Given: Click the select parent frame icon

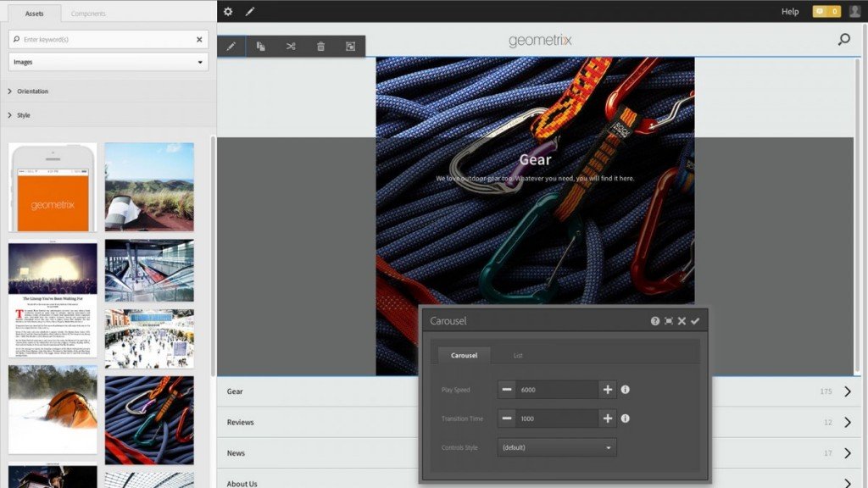Looking at the screenshot, I should coord(350,47).
